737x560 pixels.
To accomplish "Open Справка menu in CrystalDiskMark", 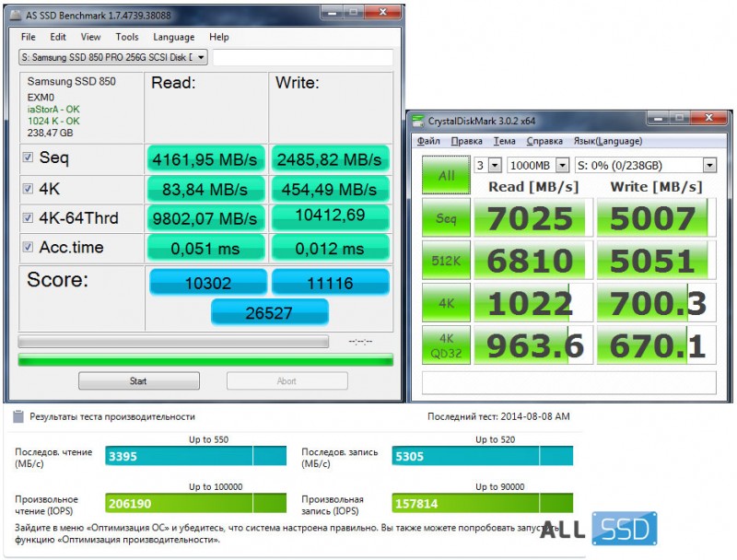I will (x=544, y=141).
